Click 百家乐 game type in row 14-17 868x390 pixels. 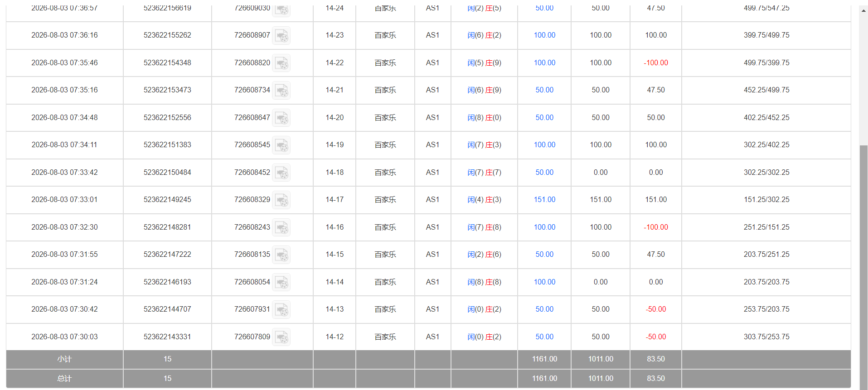(x=385, y=200)
